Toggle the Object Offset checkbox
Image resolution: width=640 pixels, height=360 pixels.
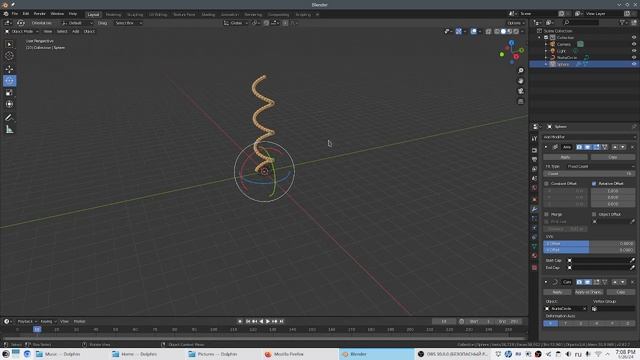point(594,214)
